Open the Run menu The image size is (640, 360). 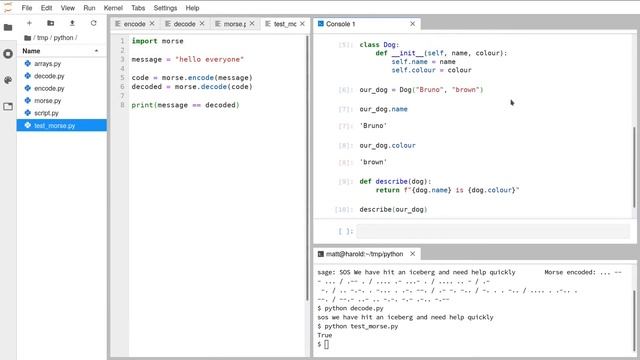(89, 8)
